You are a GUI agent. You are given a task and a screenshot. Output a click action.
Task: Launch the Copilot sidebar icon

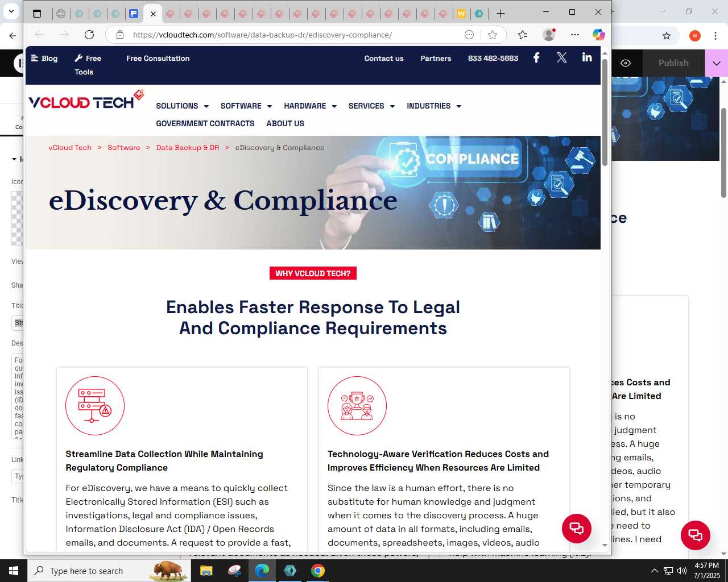598,35
